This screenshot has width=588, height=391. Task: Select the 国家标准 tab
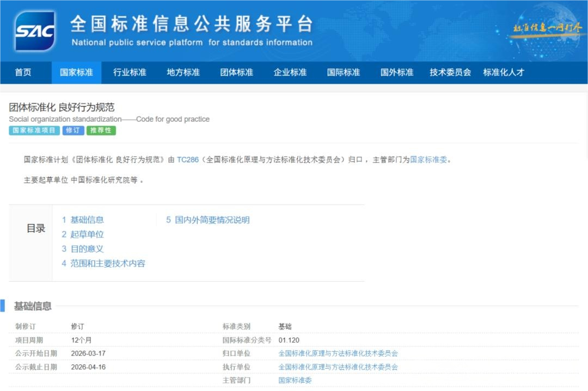coord(76,72)
